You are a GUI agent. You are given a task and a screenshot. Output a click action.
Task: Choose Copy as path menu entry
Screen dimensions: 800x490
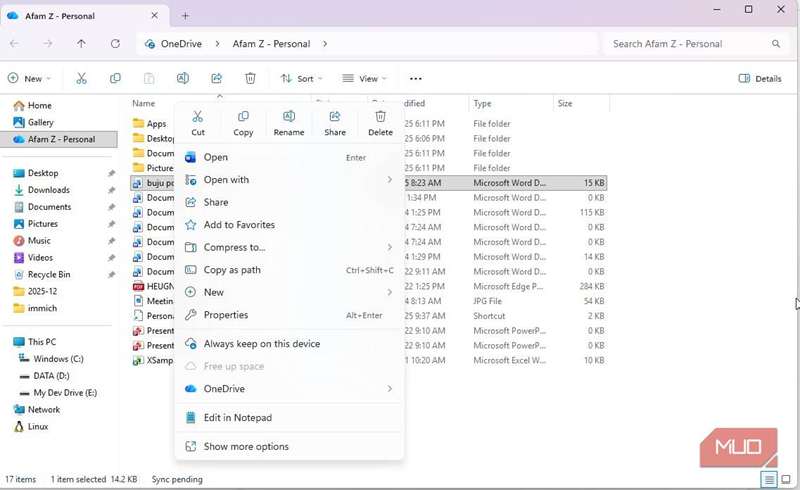point(232,270)
